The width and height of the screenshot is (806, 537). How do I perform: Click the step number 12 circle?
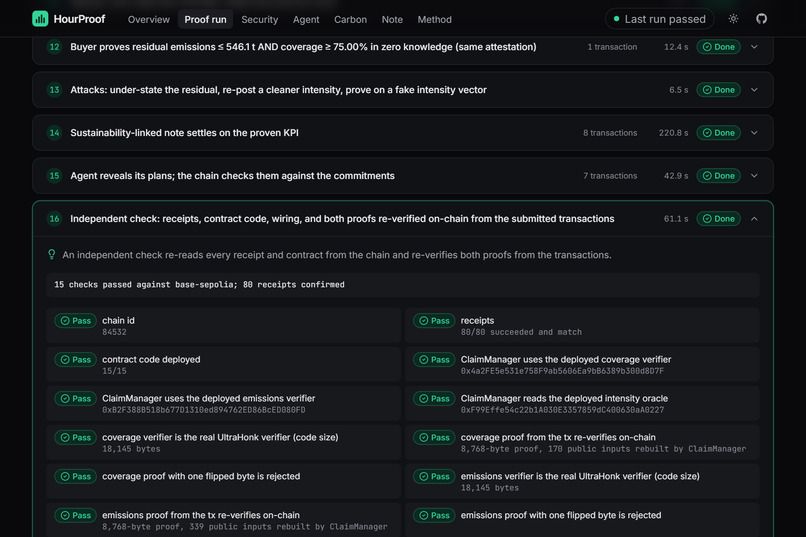(54, 47)
